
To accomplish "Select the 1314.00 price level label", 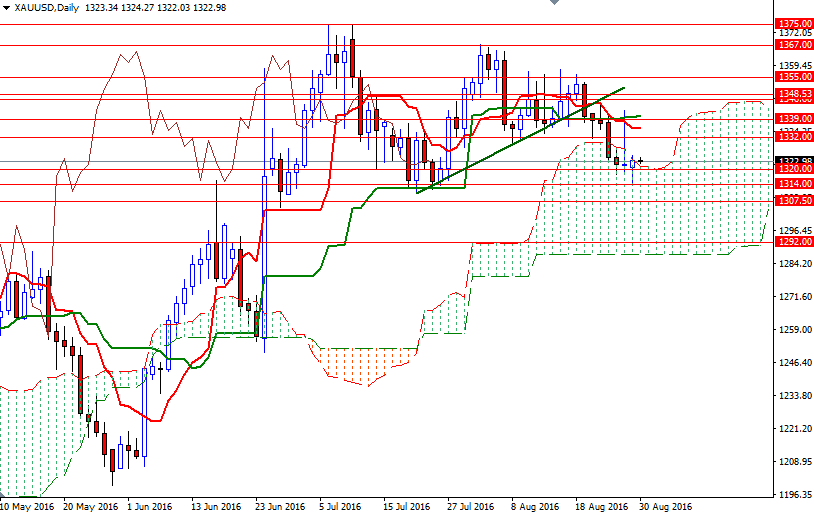I will point(794,184).
